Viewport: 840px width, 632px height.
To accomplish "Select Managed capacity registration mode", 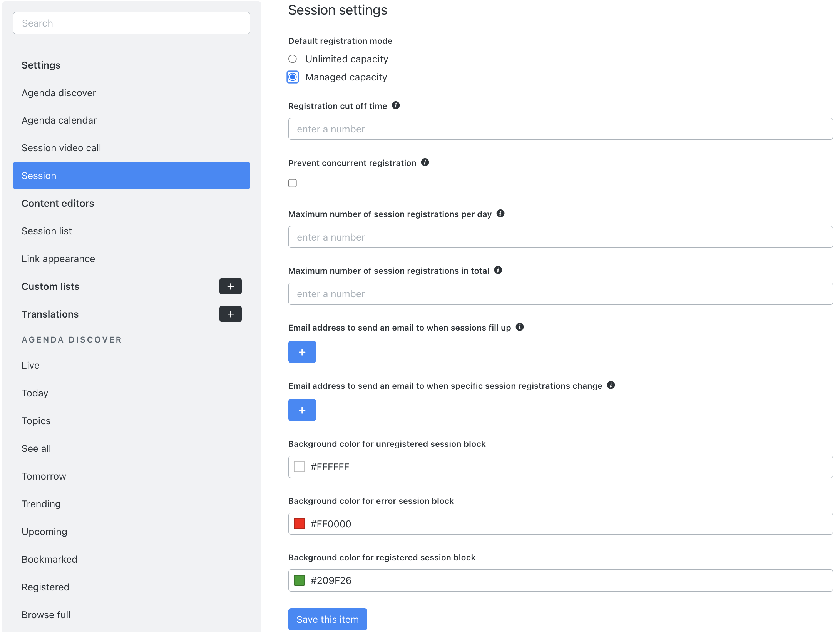I will [x=293, y=77].
